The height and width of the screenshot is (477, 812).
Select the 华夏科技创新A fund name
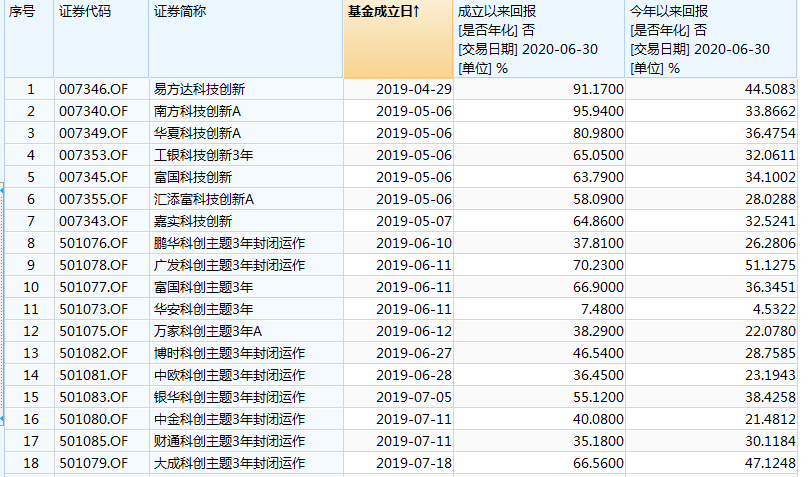coord(197,133)
